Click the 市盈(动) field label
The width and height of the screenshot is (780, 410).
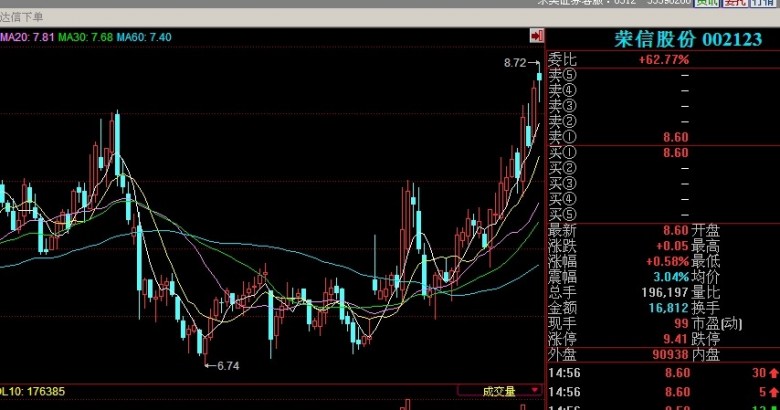716,323
